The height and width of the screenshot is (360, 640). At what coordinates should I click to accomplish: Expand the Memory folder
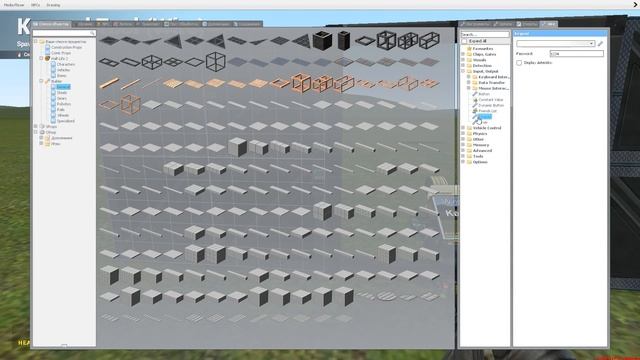463,145
